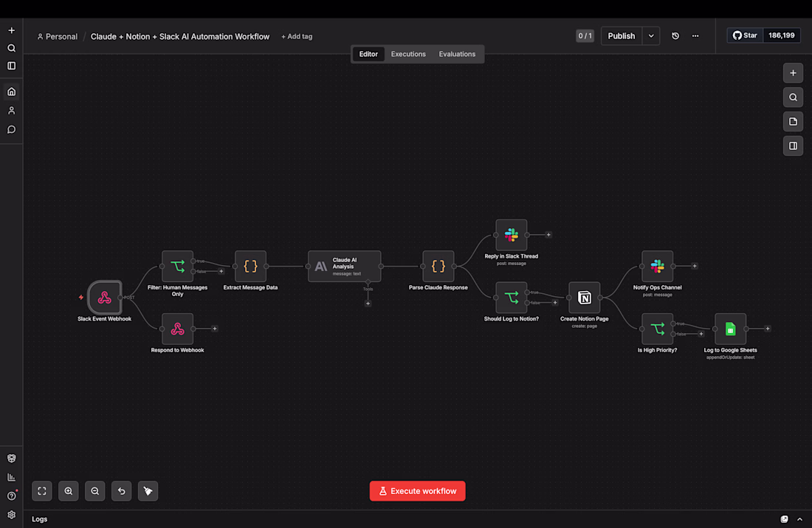The height and width of the screenshot is (528, 812).
Task: Add a tool via Claude AI Tools plus
Action: coord(368,304)
